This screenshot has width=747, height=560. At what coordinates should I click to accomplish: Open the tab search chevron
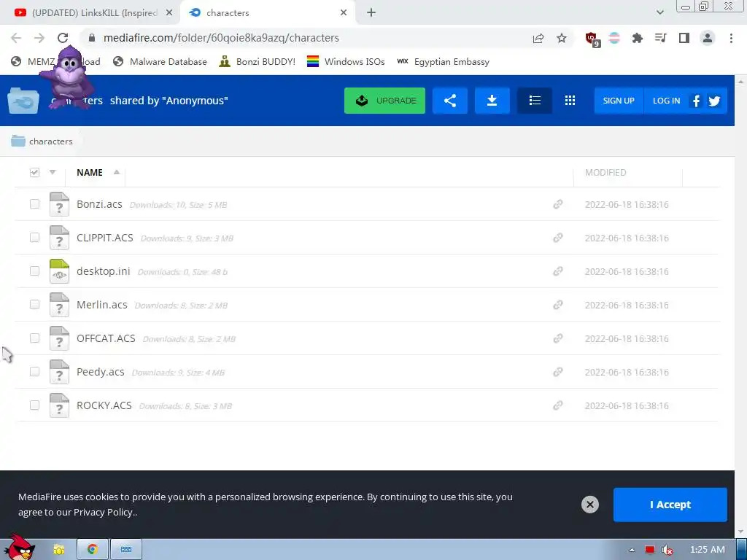[659, 12]
